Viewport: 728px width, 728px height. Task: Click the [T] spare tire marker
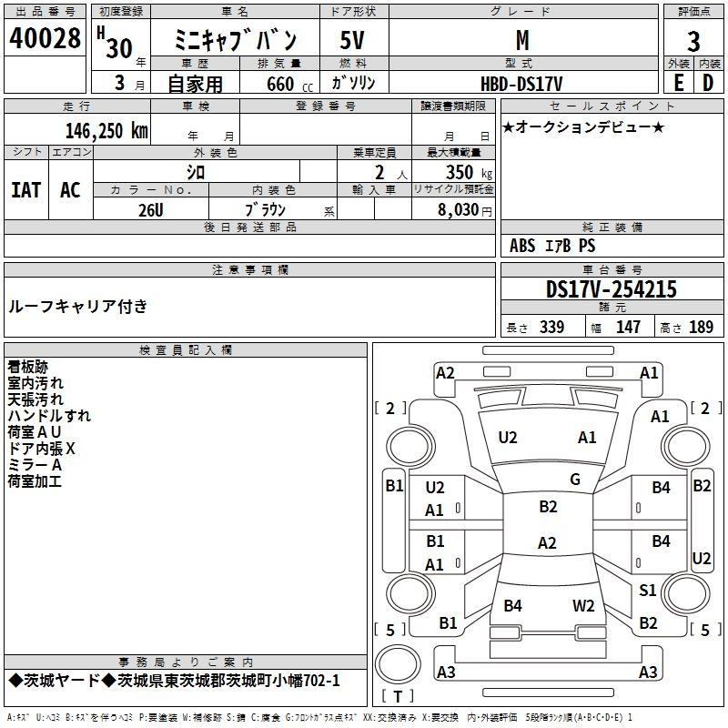400,696
